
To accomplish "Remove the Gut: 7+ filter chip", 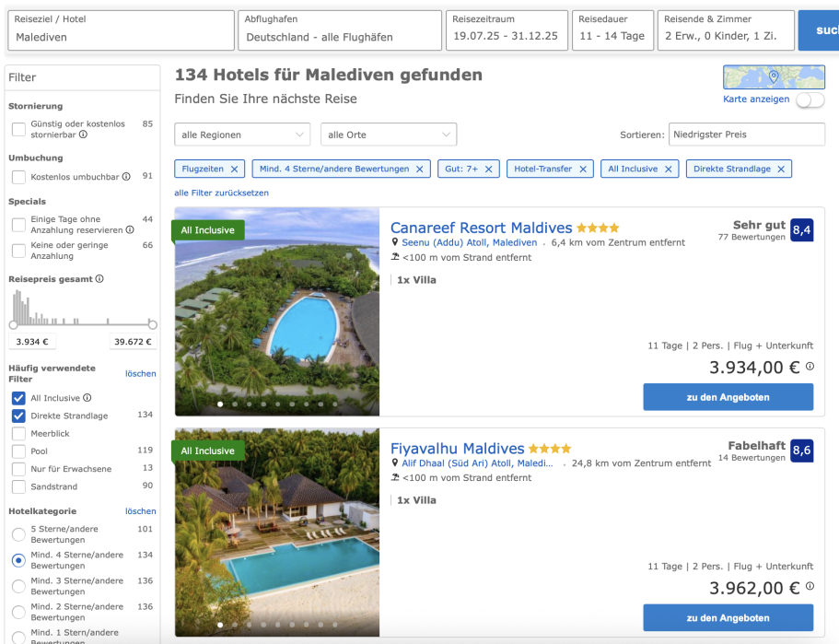I will click(488, 170).
